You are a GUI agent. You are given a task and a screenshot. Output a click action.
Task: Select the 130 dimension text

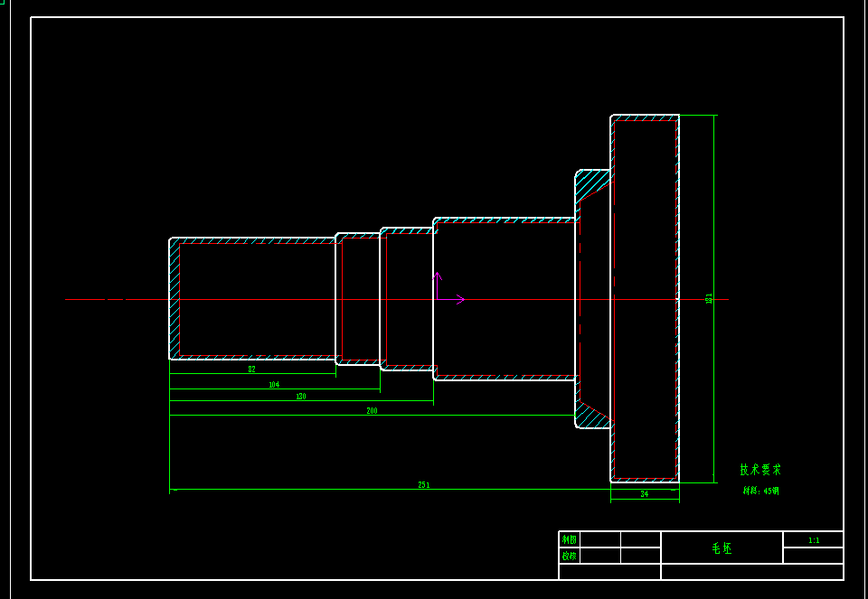[x=300, y=397]
